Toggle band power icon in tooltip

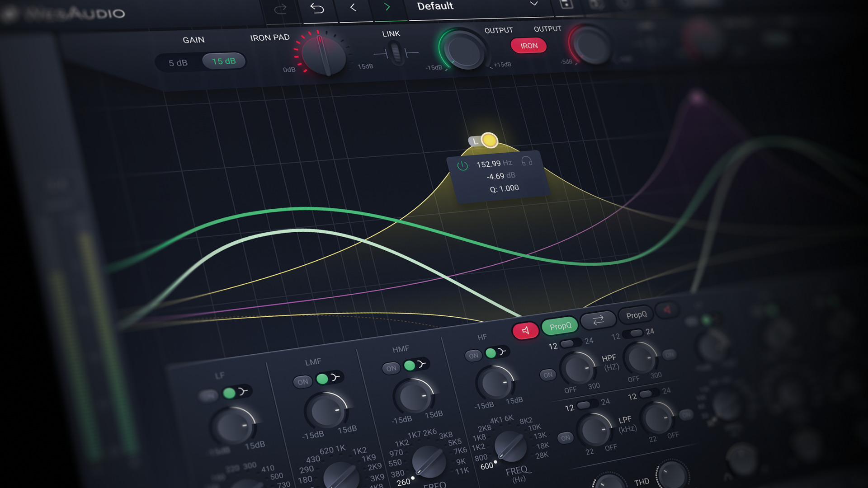(462, 166)
